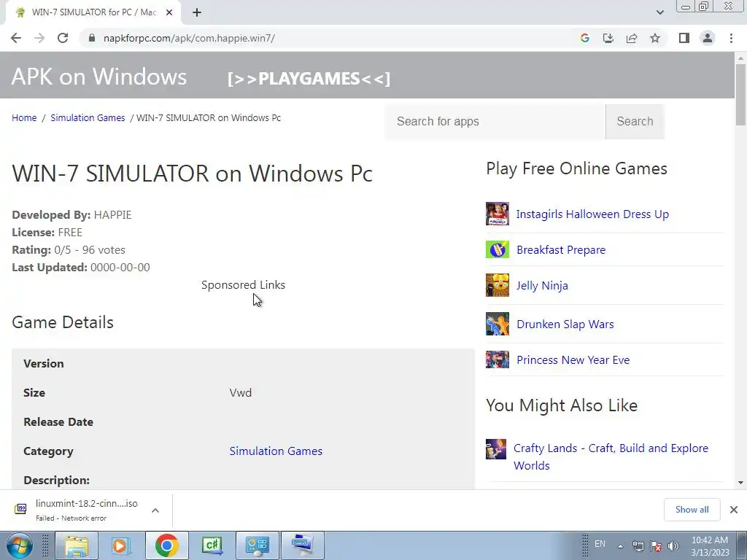Click the PLAYGAMES banner link
This screenshot has height=560, width=747.
[x=309, y=79]
